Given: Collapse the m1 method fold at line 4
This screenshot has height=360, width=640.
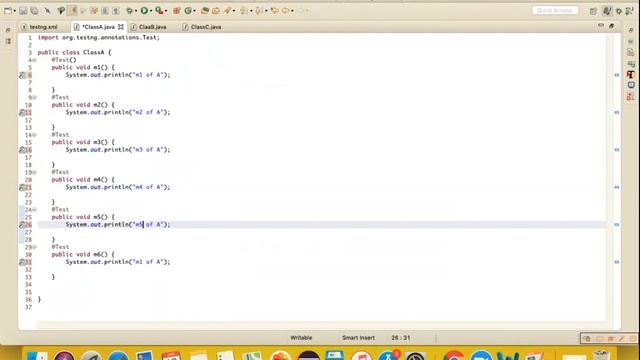Looking at the screenshot, I should click(x=35, y=60).
